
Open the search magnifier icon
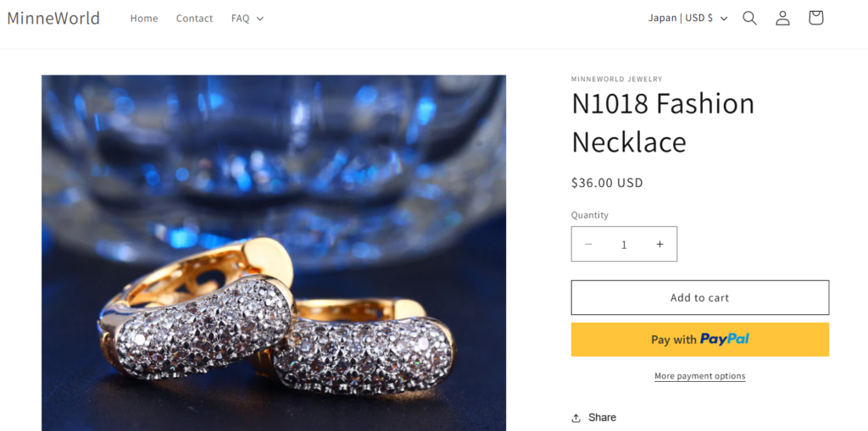pos(749,18)
